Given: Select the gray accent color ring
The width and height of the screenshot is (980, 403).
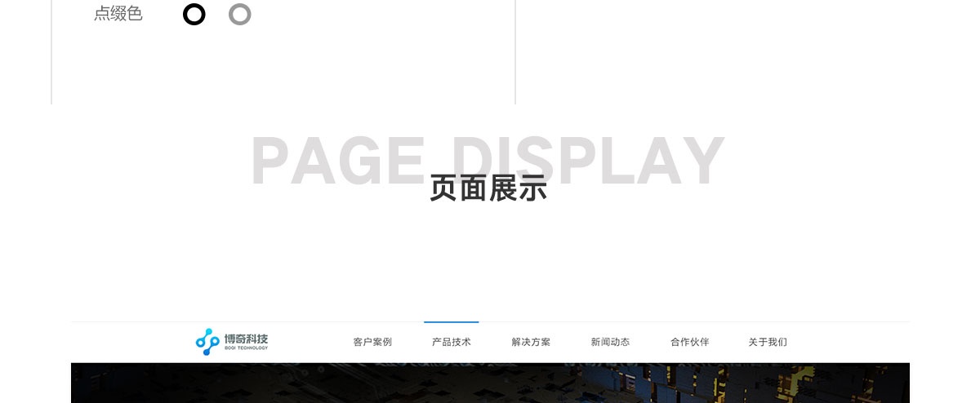Looking at the screenshot, I should [x=240, y=14].
